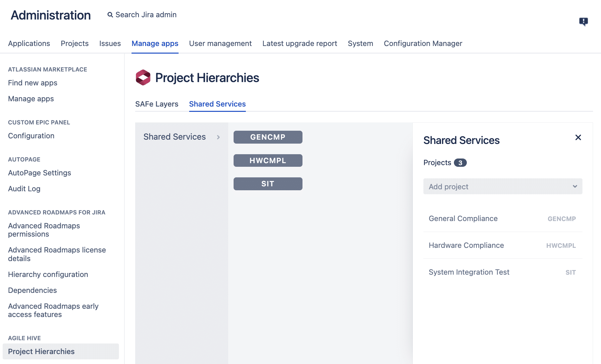Open Hierarchy configuration link
The height and width of the screenshot is (364, 601).
pyautogui.click(x=48, y=275)
